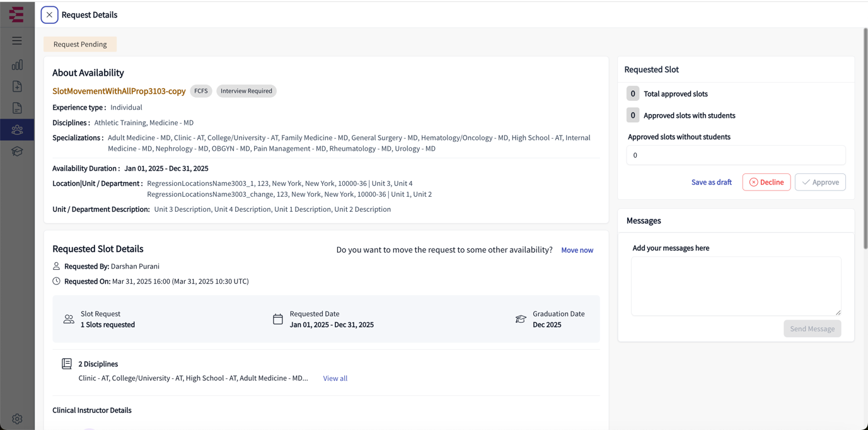
Task: Open the document list sidebar icon
Action: click(x=17, y=108)
